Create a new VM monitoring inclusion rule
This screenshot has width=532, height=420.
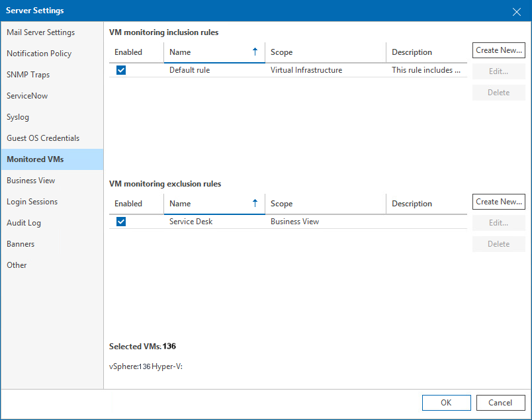498,50
